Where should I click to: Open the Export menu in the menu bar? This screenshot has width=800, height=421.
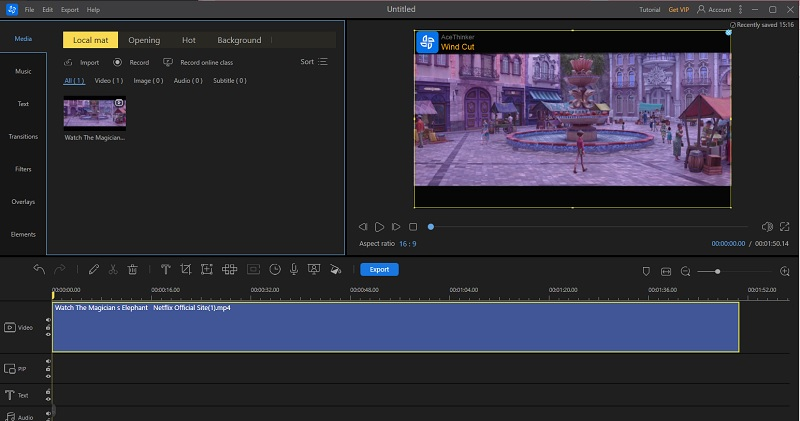click(70, 10)
